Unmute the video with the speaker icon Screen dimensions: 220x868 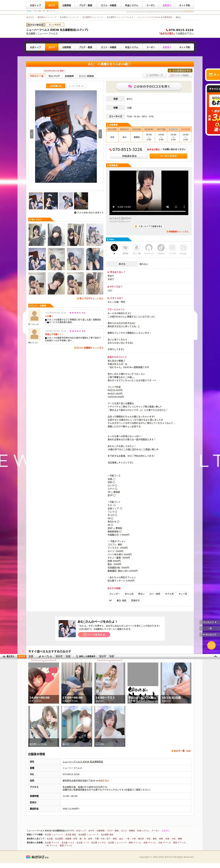(168, 207)
